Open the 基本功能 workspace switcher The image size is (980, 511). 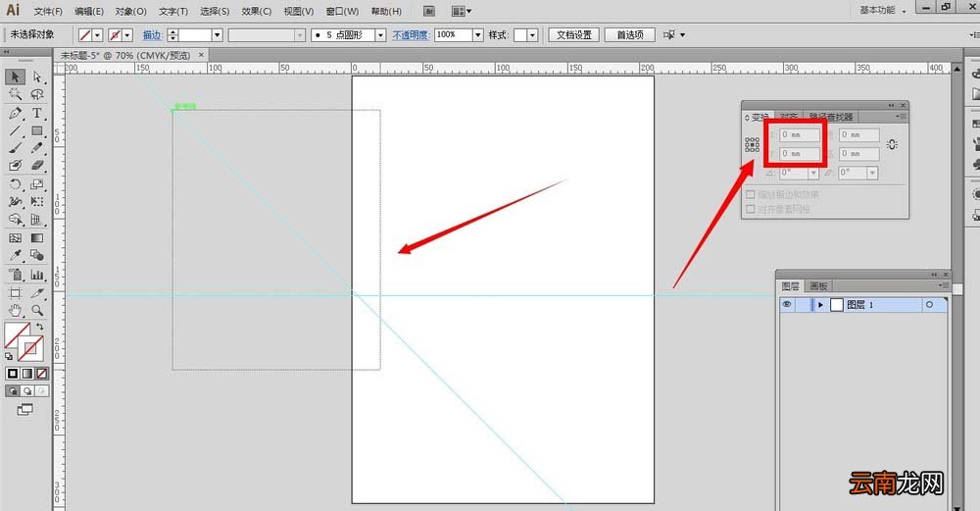click(x=881, y=10)
